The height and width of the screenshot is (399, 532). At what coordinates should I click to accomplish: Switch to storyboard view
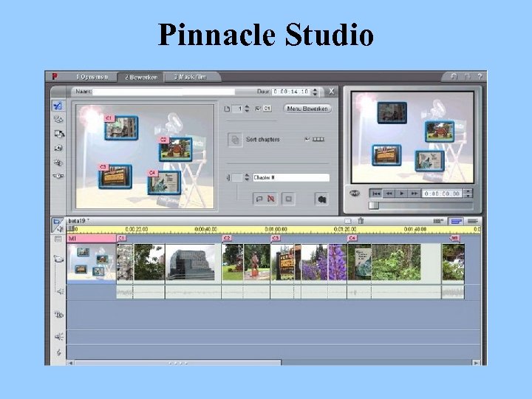pyautogui.click(x=438, y=221)
